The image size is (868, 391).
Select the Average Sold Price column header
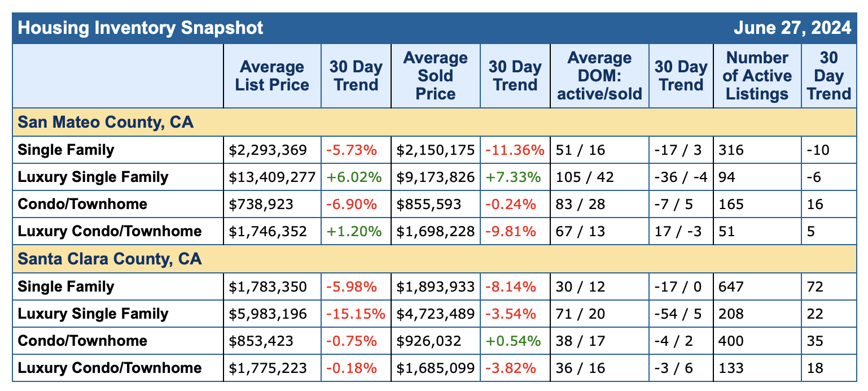(x=435, y=76)
